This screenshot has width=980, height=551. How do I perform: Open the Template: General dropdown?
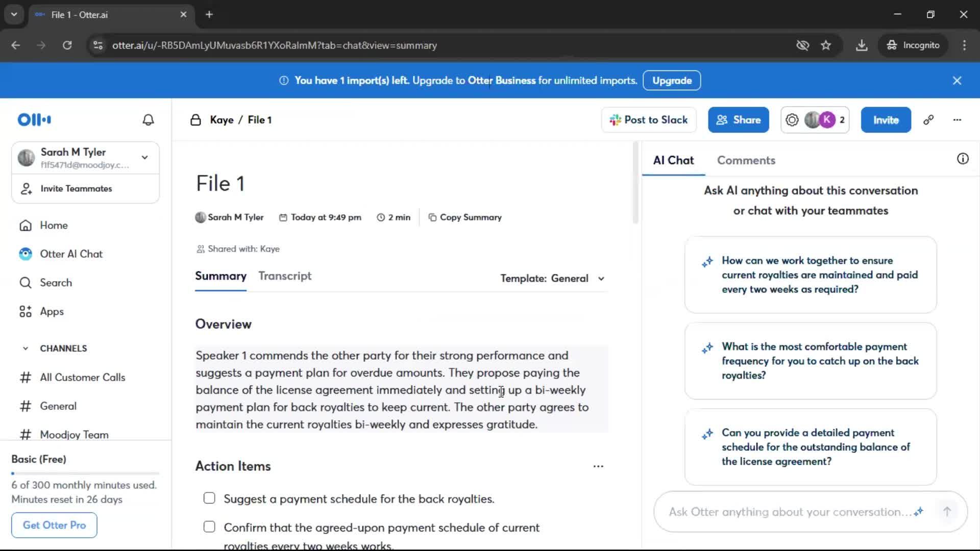click(x=553, y=279)
